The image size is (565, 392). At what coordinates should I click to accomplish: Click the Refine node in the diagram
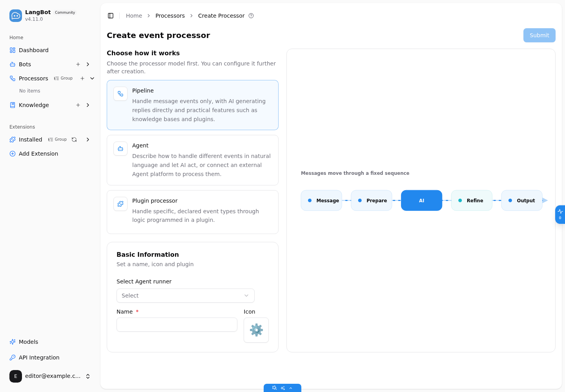[x=472, y=200]
